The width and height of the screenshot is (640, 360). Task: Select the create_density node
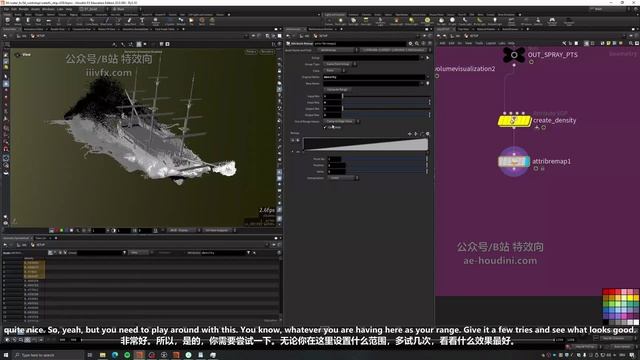(514, 120)
